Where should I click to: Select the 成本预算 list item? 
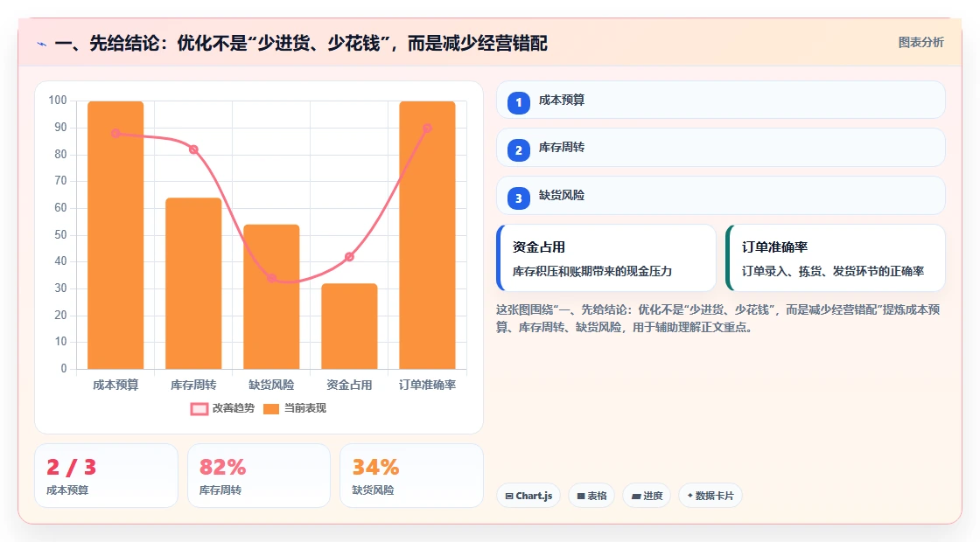(721, 100)
